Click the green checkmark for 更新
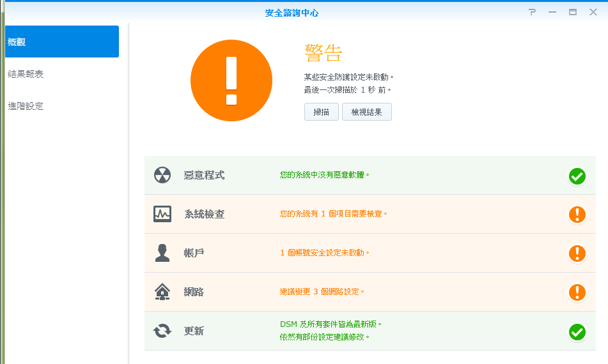This screenshot has width=608, height=364. pyautogui.click(x=577, y=332)
